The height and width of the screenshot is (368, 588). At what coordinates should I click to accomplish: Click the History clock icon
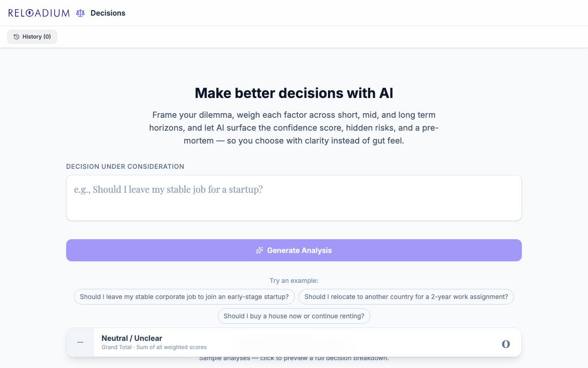click(x=17, y=37)
